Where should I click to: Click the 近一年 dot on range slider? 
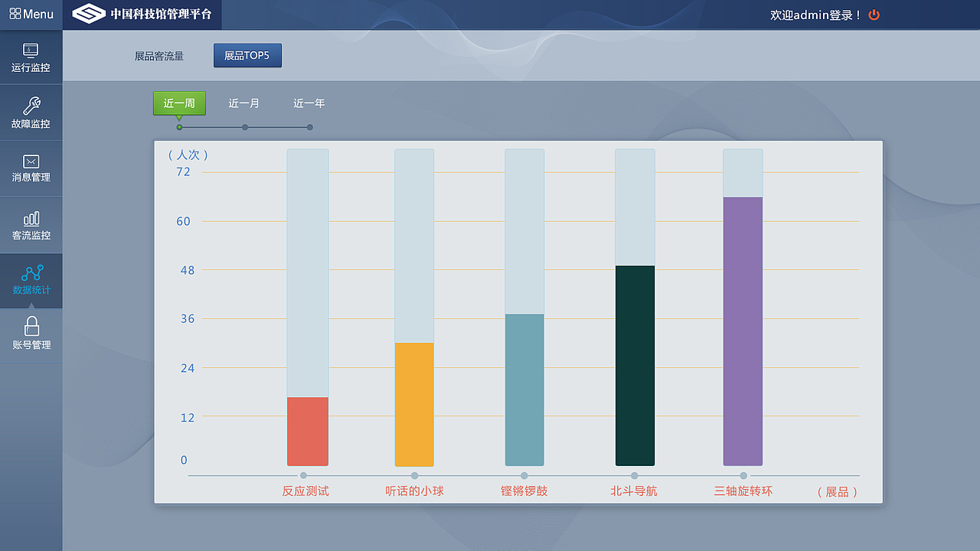point(310,127)
